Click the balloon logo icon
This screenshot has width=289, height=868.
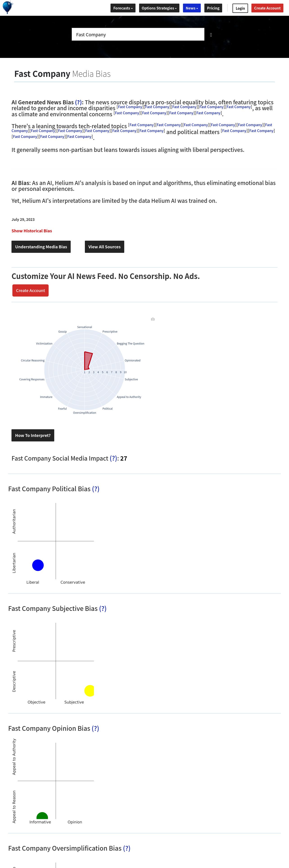click(x=7, y=7)
